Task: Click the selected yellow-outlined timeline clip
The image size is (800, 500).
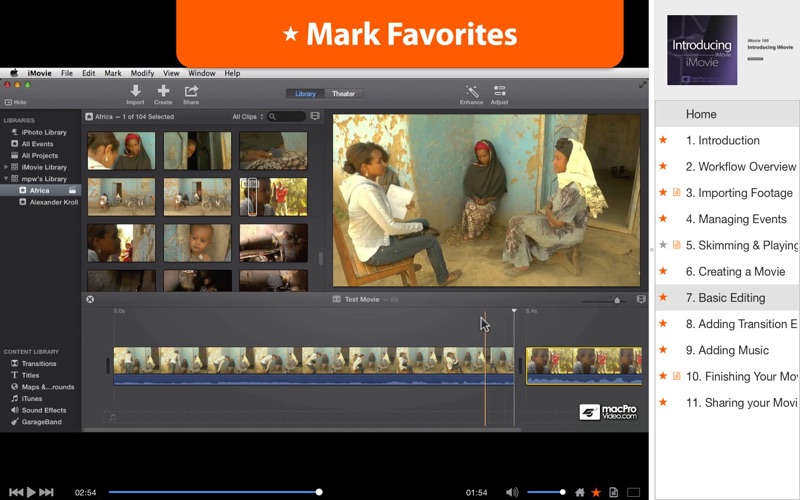Action: click(584, 366)
